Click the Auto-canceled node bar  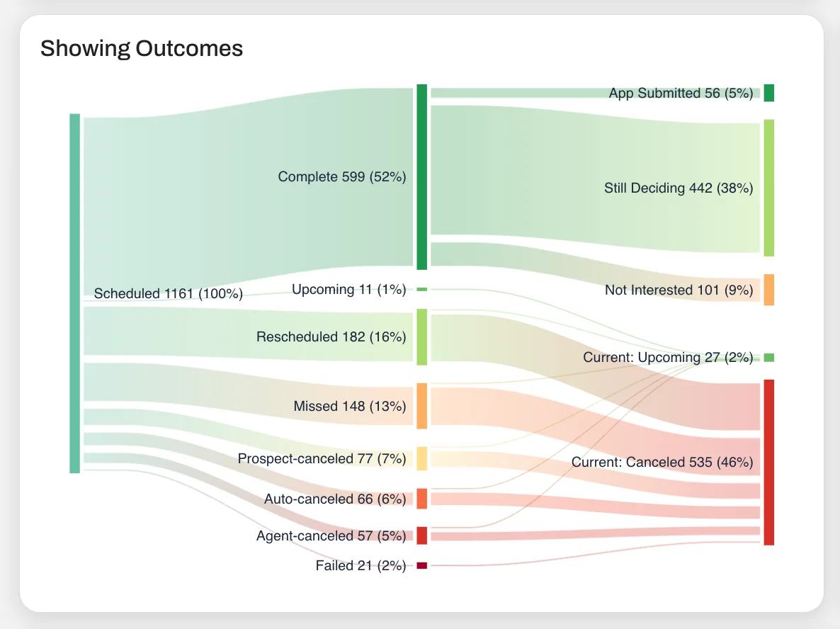click(x=421, y=499)
